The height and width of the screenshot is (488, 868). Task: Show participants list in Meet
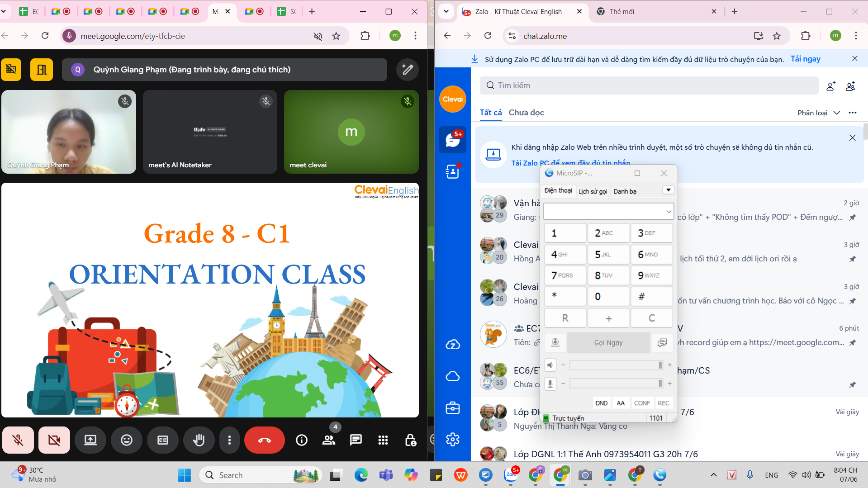coord(329,440)
